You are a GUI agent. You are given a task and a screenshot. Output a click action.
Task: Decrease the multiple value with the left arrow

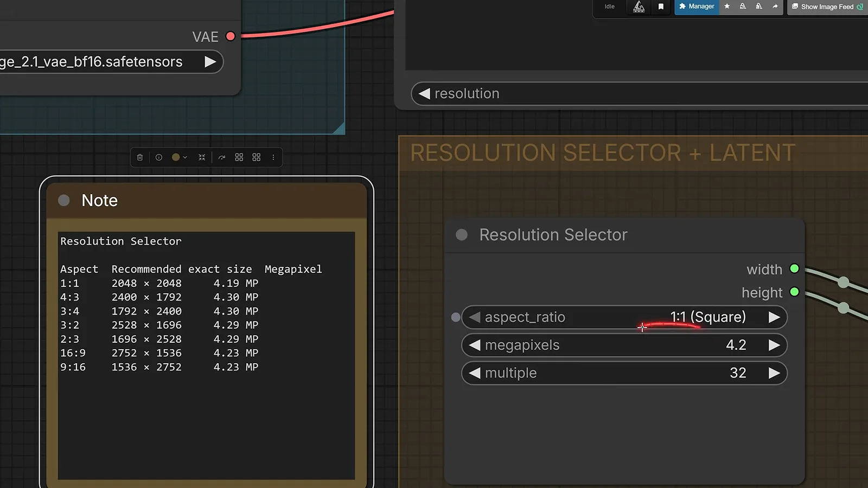click(475, 373)
